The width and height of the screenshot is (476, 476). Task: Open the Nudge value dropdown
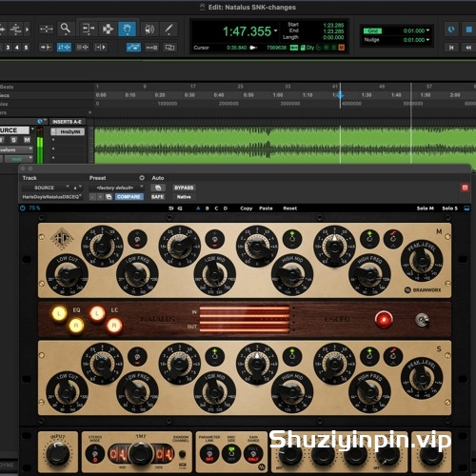coord(427,40)
